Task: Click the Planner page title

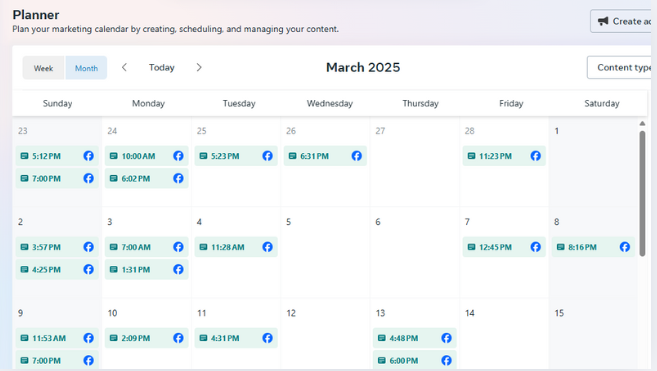Action: 36,15
